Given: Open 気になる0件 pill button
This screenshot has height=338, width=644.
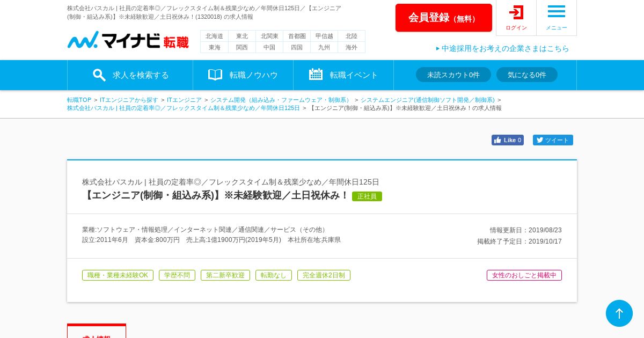Looking at the screenshot, I should click(x=527, y=75).
